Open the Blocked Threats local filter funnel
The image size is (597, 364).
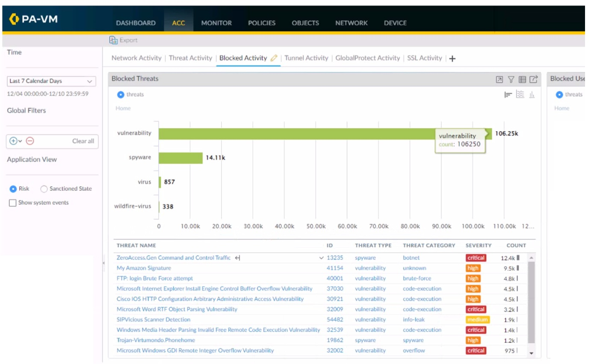click(511, 79)
